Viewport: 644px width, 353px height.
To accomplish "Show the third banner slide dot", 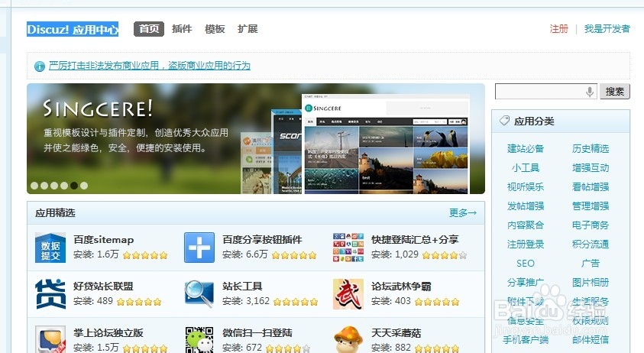I will coord(54,186).
